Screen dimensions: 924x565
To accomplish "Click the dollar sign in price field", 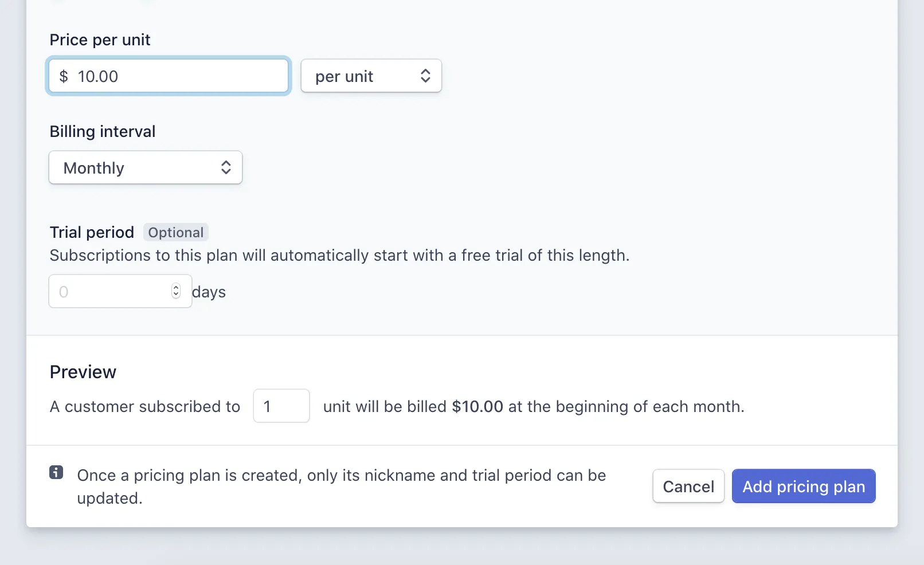I will coord(64,76).
